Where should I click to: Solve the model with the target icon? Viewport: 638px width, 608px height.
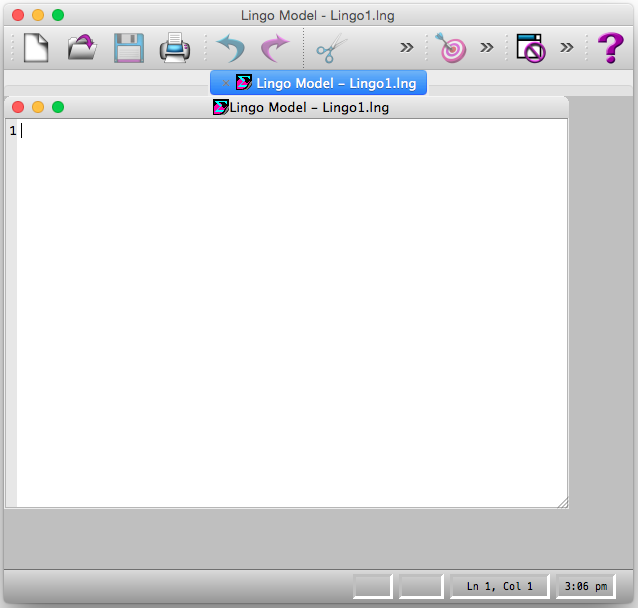[452, 47]
